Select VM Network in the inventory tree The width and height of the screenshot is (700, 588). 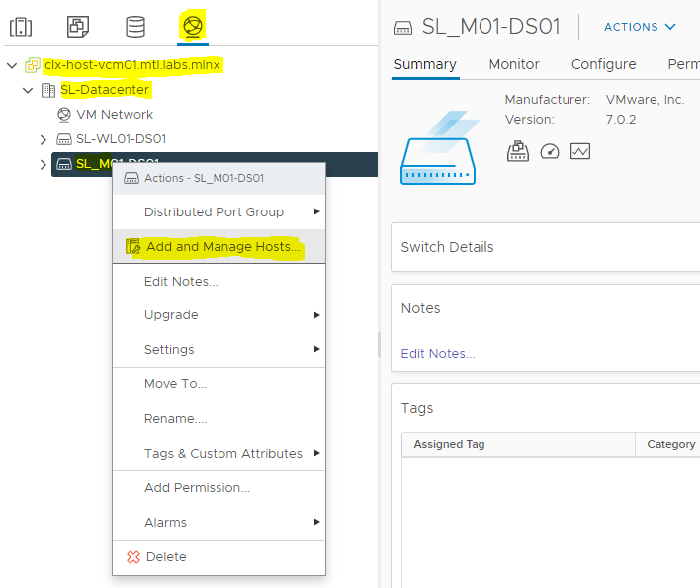tap(115, 115)
